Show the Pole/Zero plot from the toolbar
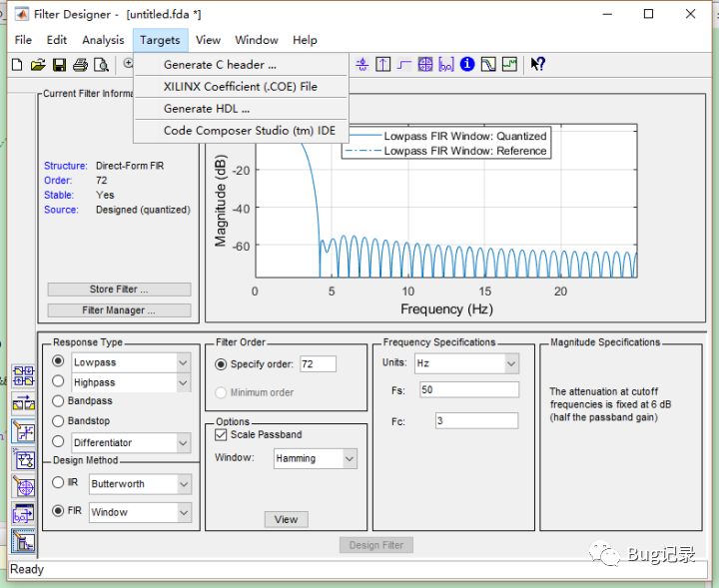719x588 pixels. 425,65
